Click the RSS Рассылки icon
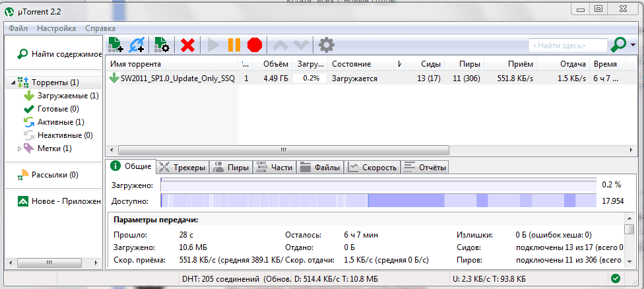This screenshot has height=289, width=644. 22,175
